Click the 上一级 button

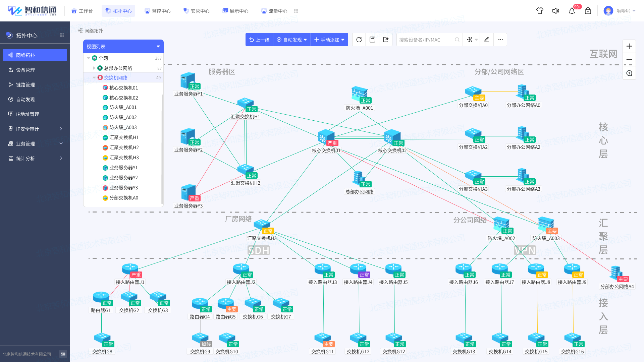[259, 40]
